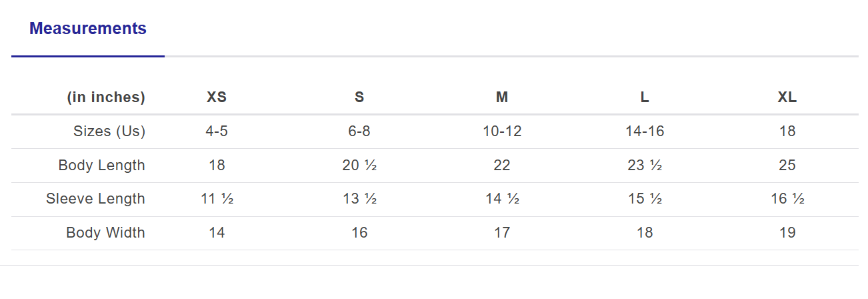Select the Sleeve Length row label
Viewport: 868px width, 299px height.
(95, 199)
